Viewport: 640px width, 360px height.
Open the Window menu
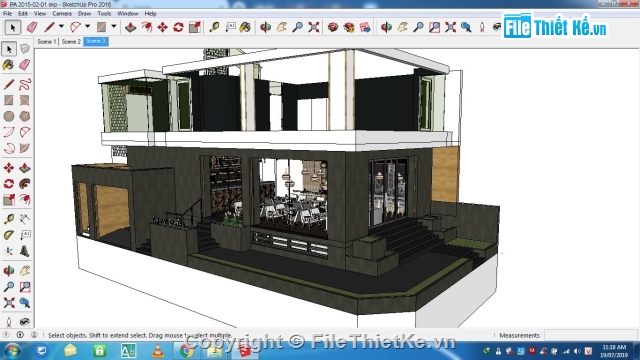pos(128,13)
